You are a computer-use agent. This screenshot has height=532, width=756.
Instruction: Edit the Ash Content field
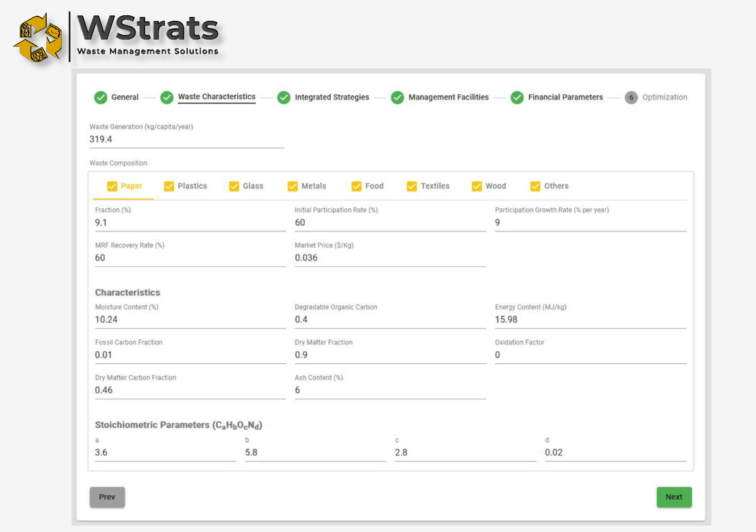[x=390, y=390]
